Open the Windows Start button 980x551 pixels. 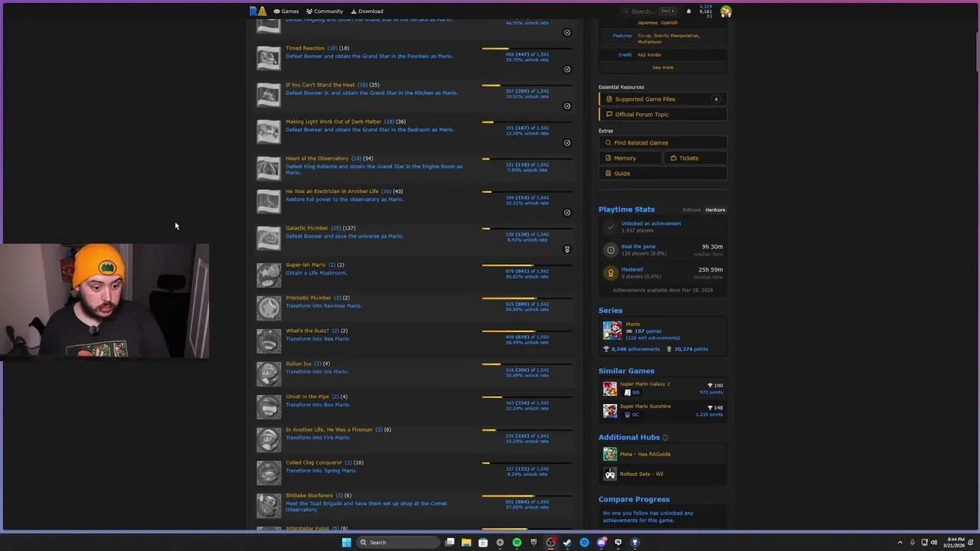(346, 543)
